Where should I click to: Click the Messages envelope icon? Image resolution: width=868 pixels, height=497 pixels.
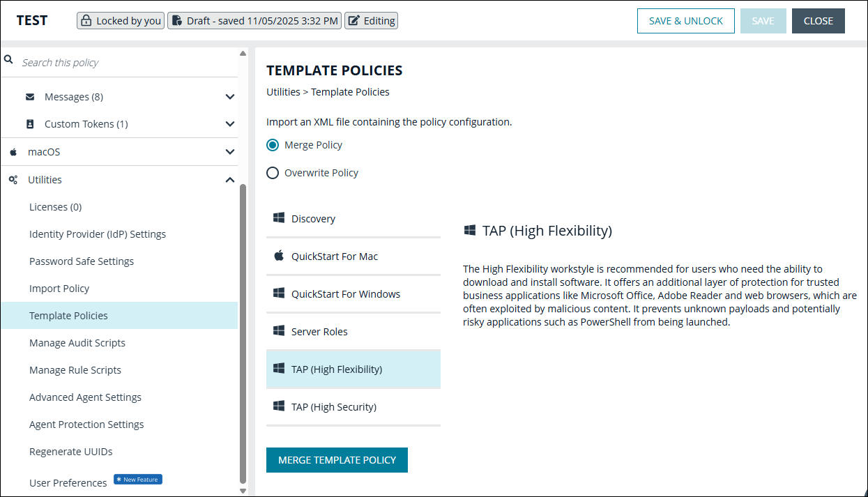(29, 96)
